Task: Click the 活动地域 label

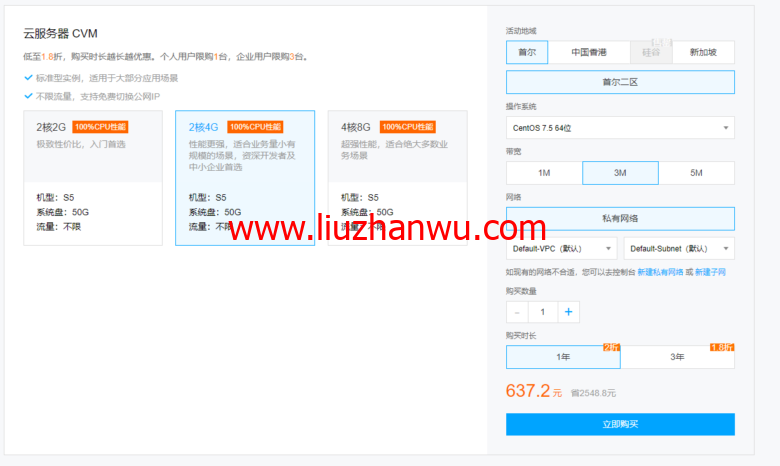Action: click(521, 31)
